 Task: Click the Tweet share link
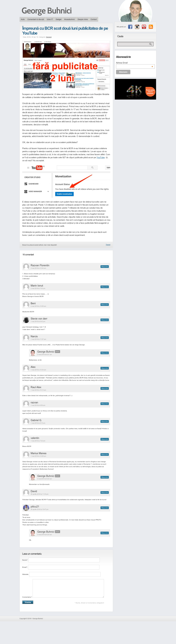pyautogui.click(x=108, y=244)
